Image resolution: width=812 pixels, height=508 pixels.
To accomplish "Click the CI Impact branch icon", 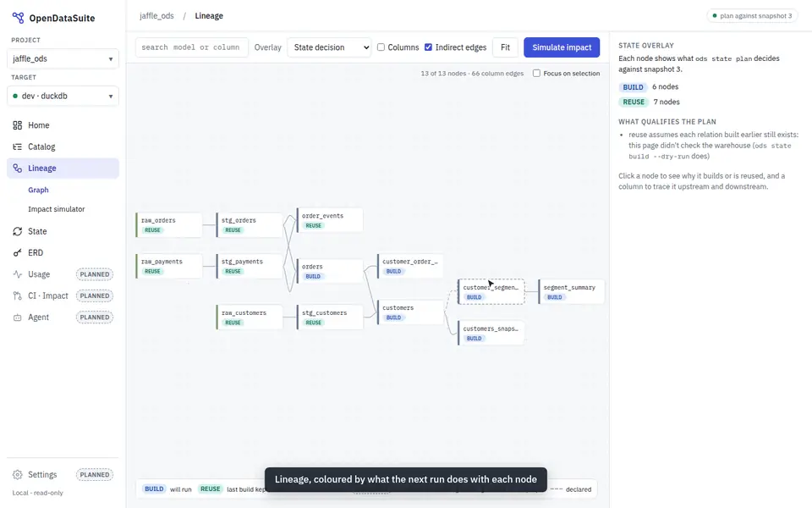I will point(18,295).
